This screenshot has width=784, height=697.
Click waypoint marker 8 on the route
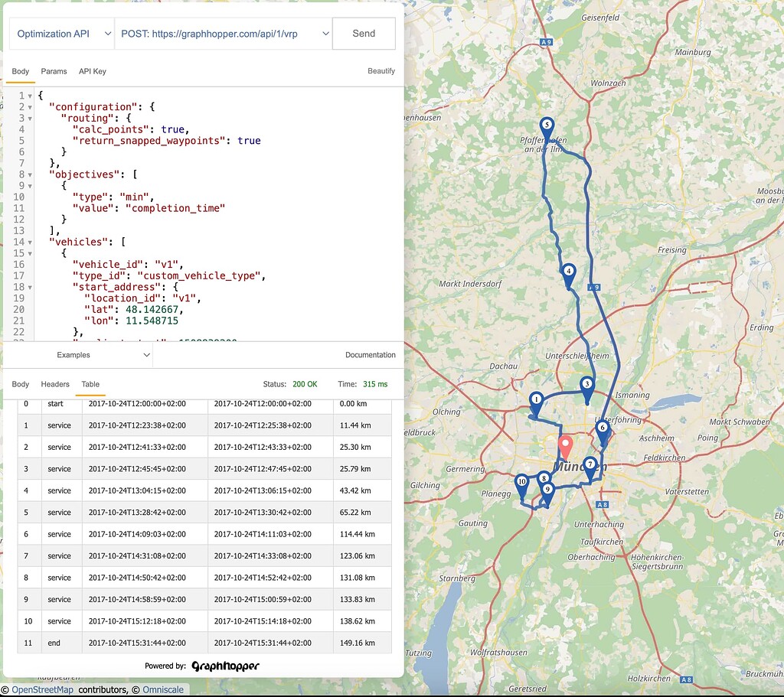[544, 477]
